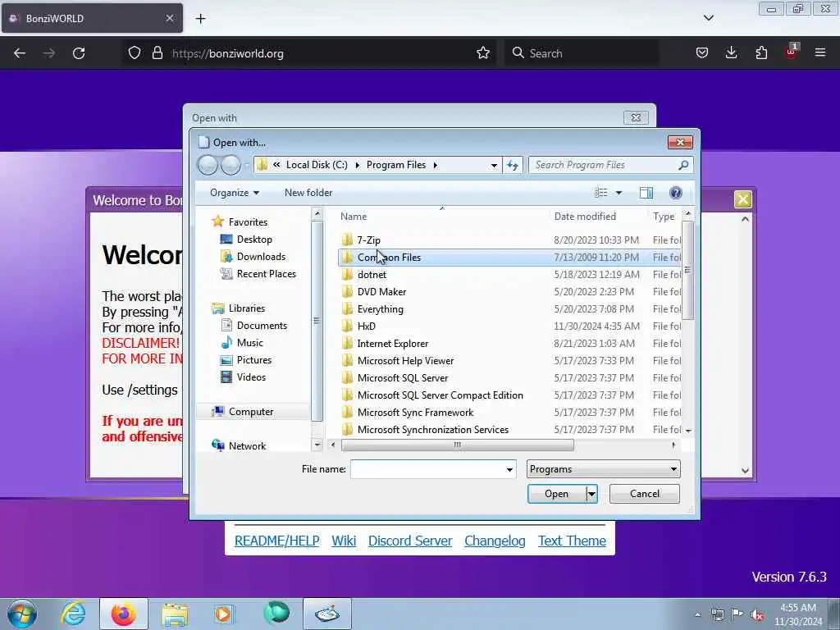Expand the File name dropdown arrow
The image size is (840, 630).
509,470
